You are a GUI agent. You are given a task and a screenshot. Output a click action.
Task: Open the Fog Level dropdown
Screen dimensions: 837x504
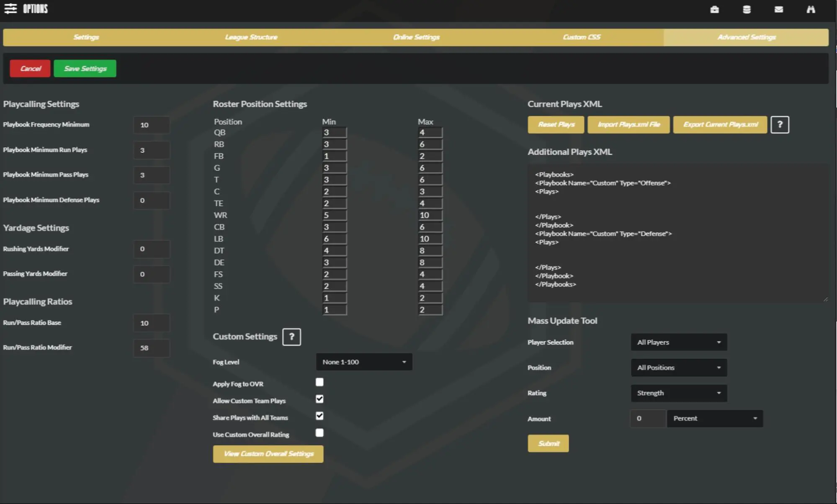tap(364, 362)
